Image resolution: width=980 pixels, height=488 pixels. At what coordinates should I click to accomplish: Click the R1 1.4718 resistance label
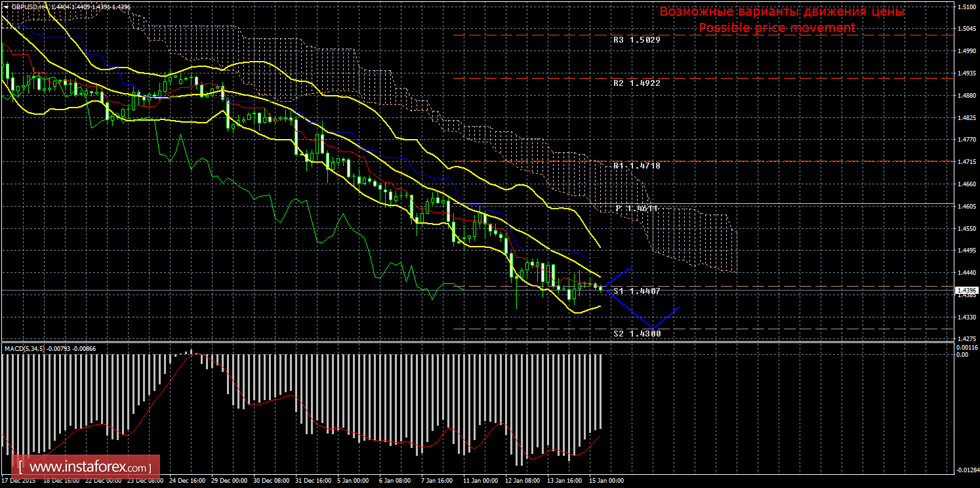(636, 166)
